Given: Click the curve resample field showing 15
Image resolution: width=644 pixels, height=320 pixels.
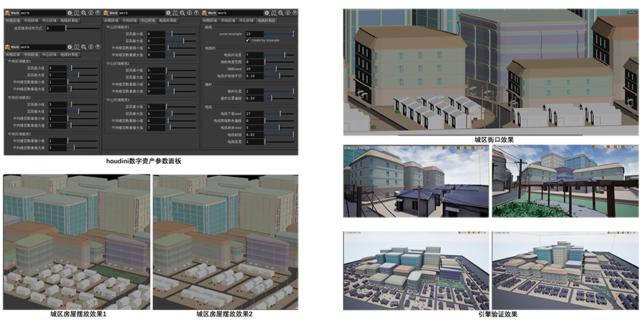Looking at the screenshot, I should click(x=254, y=34).
